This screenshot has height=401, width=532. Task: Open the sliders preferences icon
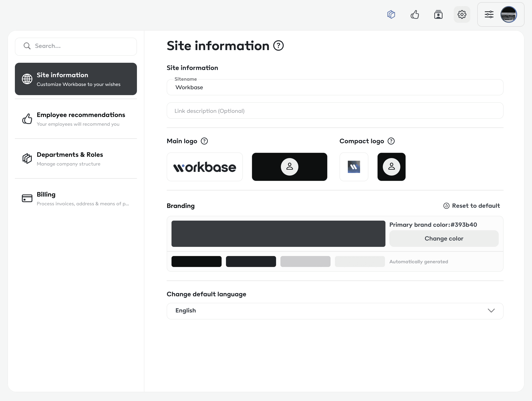[x=489, y=14]
